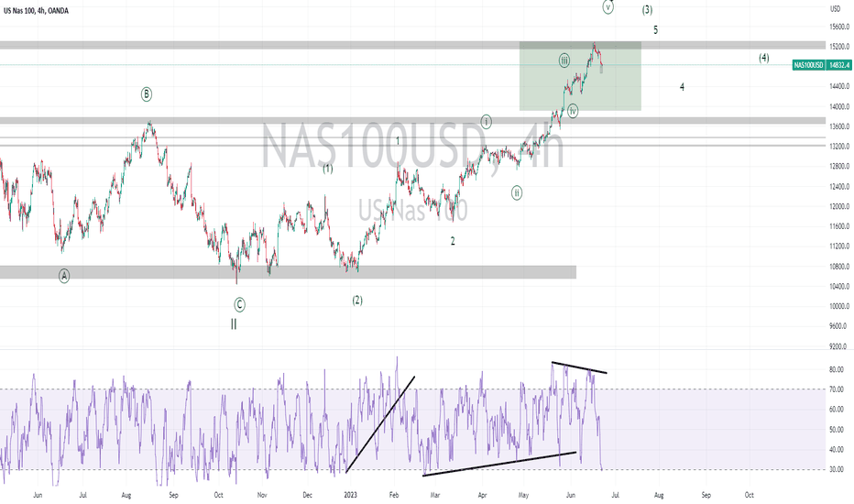The width and height of the screenshot is (854, 504).
Task: Click the 14000.0 price axis value
Action: click(x=839, y=107)
